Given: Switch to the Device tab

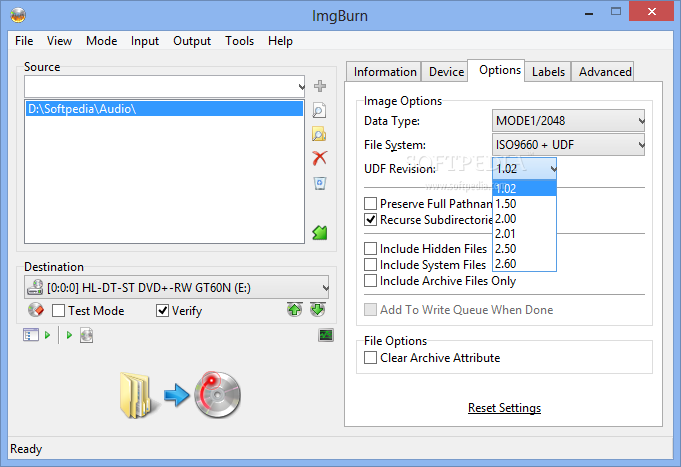Looking at the screenshot, I should click(446, 72).
